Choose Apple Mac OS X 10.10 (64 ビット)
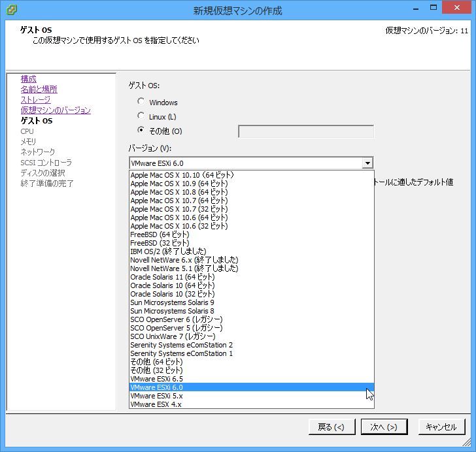 click(x=251, y=175)
